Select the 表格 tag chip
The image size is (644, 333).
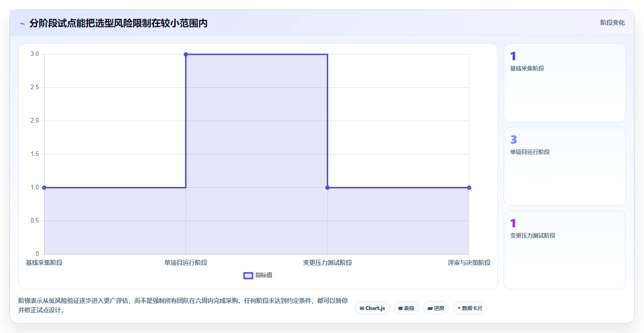(x=406, y=308)
